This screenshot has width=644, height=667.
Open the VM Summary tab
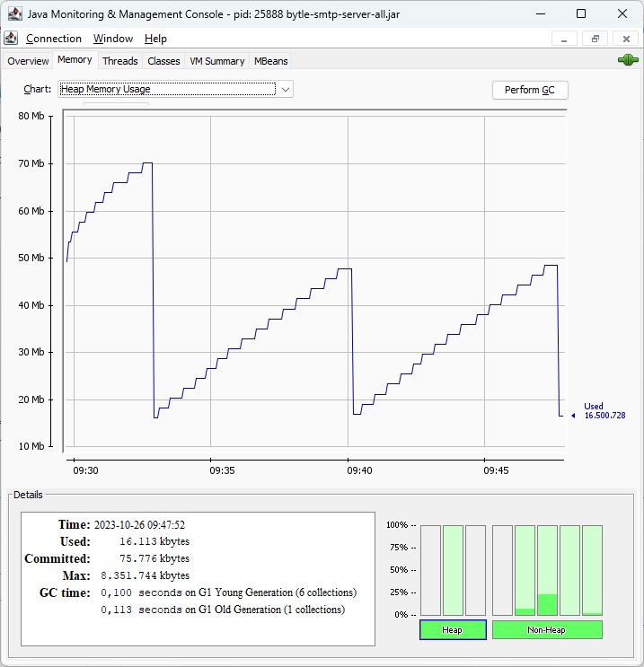pyautogui.click(x=216, y=61)
